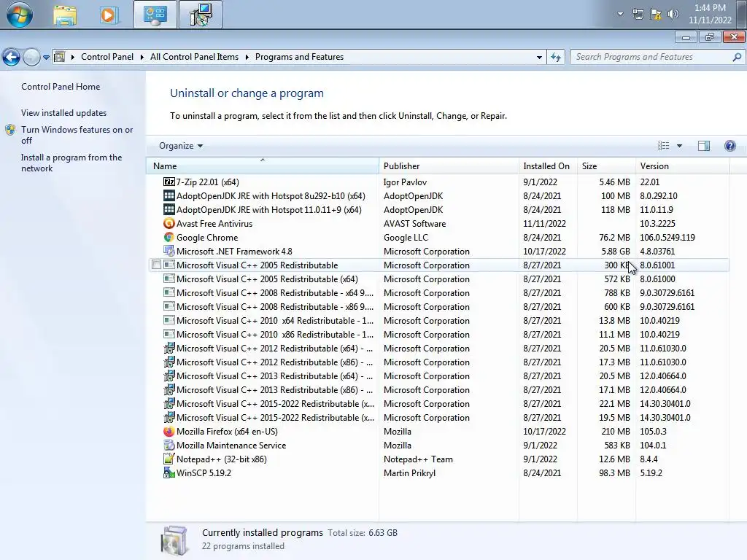The height and width of the screenshot is (560, 747).
Task: Click the All Control Panel Items breadcrumb
Action: [194, 57]
